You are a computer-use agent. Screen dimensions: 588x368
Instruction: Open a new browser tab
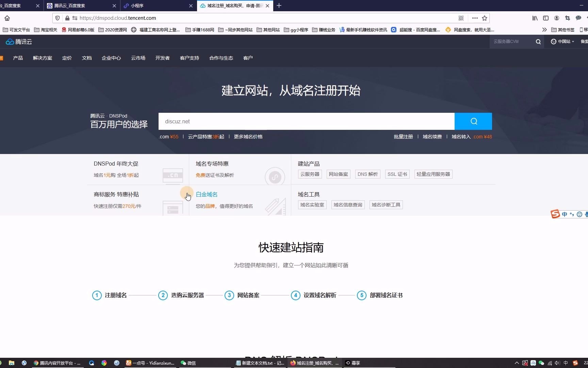tap(279, 5)
